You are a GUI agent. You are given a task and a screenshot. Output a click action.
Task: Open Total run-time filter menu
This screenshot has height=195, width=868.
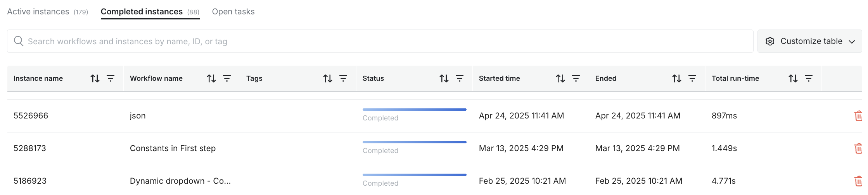pyautogui.click(x=809, y=78)
